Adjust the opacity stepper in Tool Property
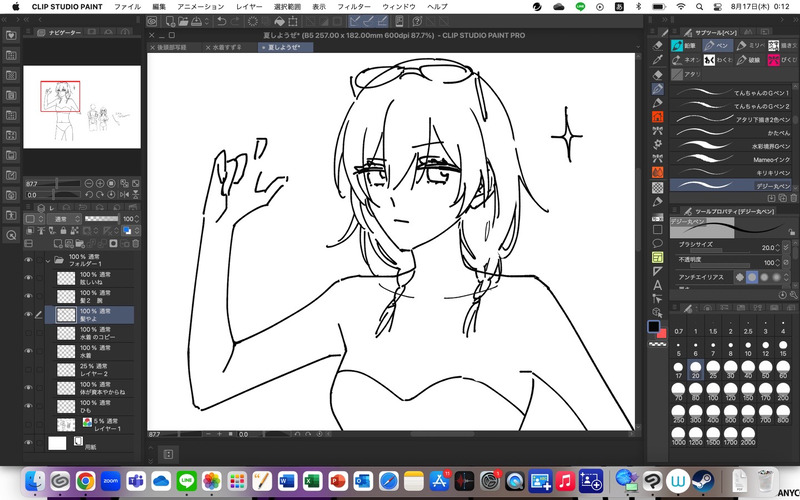 point(777,262)
